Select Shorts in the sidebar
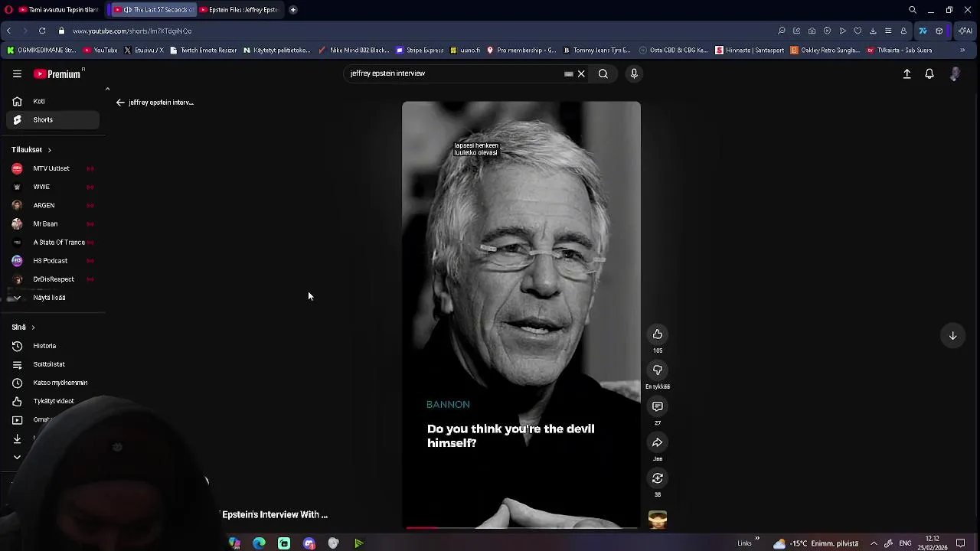The height and width of the screenshot is (551, 980). click(53, 119)
